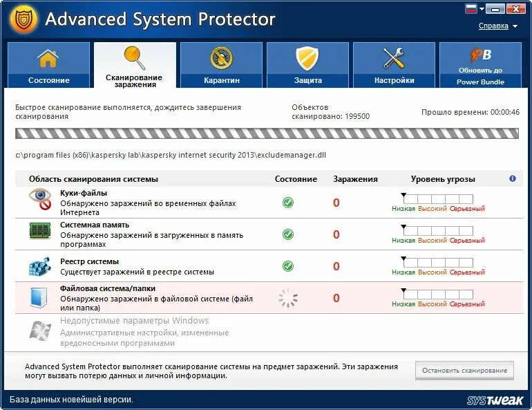Image resolution: width=532 pixels, height=410 pixels.
Task: Click the cookie eye icon for Куки-файлы
Action: point(40,199)
